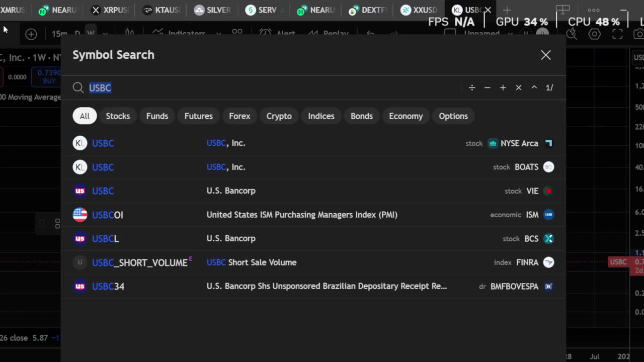Click the caret power operator icon
This screenshot has width=644, height=362.
(534, 87)
